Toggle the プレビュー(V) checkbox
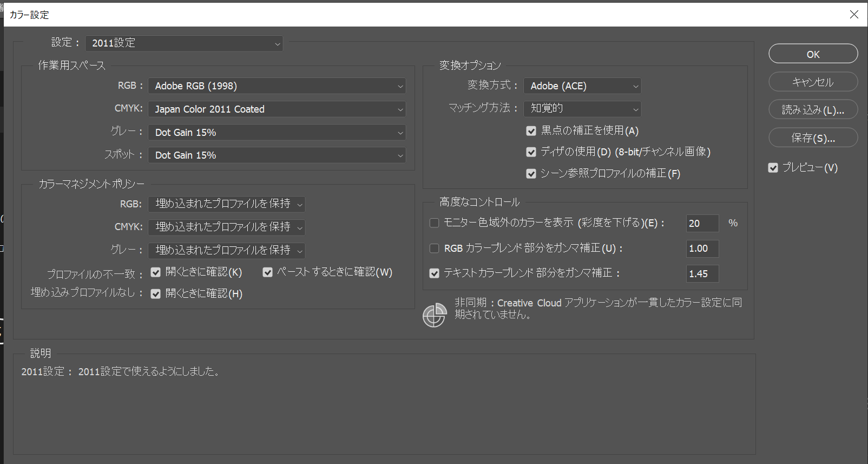868x464 pixels. point(773,168)
